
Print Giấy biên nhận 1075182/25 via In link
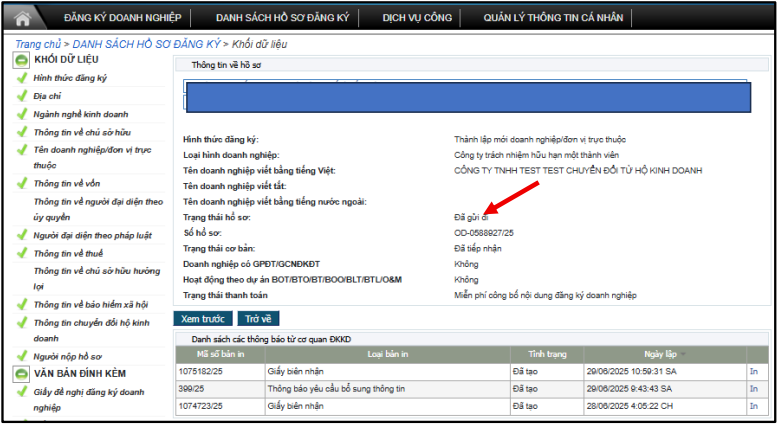pos(754,372)
